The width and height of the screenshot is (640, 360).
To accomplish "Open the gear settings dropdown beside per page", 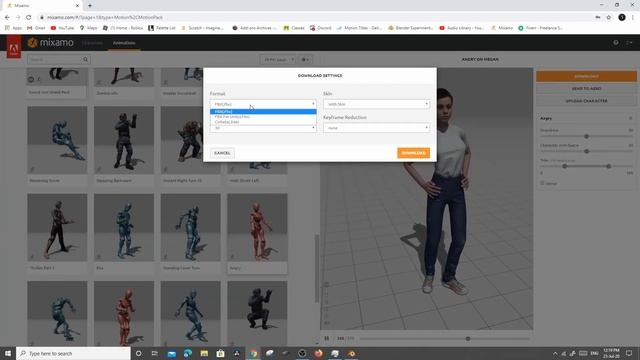I will [x=305, y=60].
